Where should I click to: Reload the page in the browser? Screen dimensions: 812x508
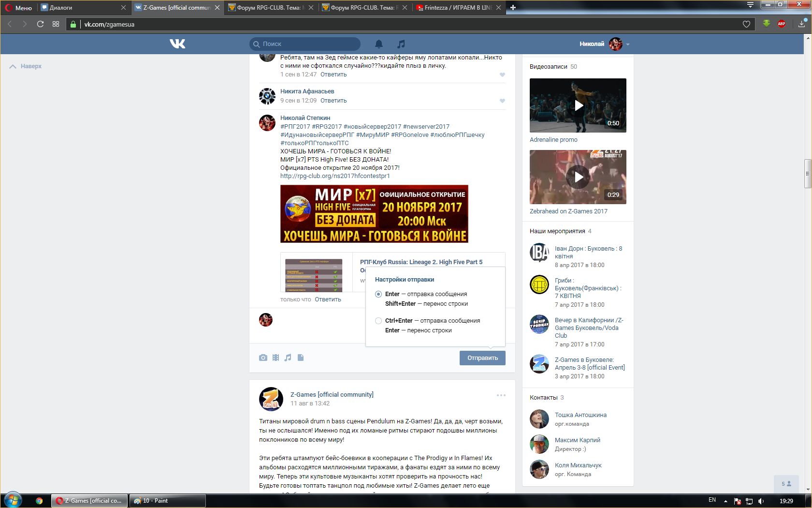(x=41, y=24)
